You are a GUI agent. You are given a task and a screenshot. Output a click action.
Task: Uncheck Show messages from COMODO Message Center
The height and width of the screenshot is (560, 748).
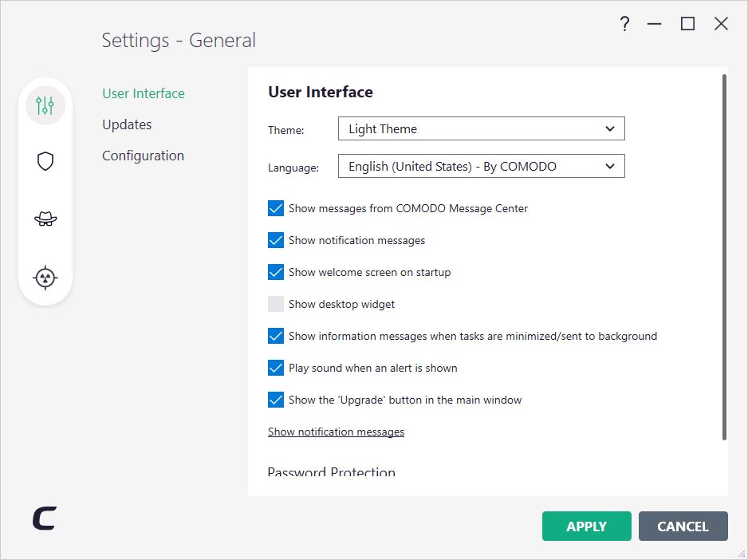276,208
